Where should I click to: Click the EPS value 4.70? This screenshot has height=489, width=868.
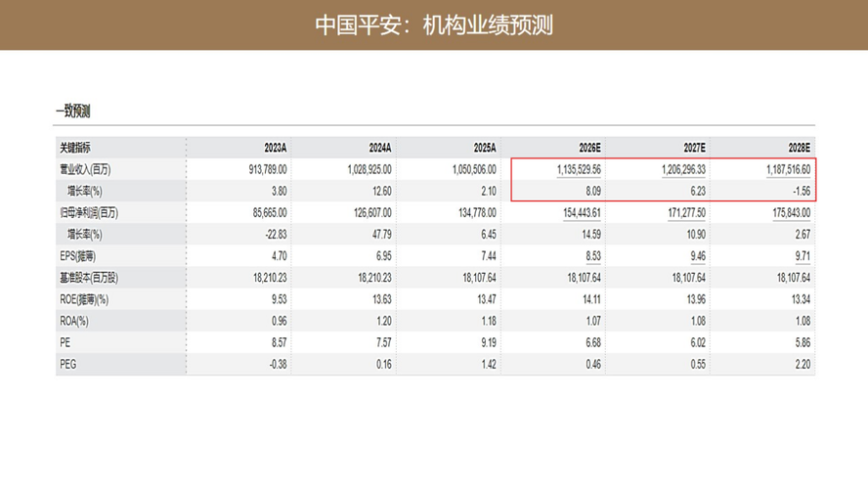point(280,256)
